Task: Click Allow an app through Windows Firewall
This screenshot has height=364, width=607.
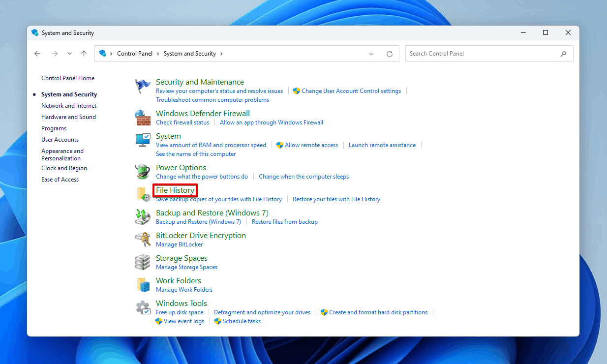Action: point(272,122)
